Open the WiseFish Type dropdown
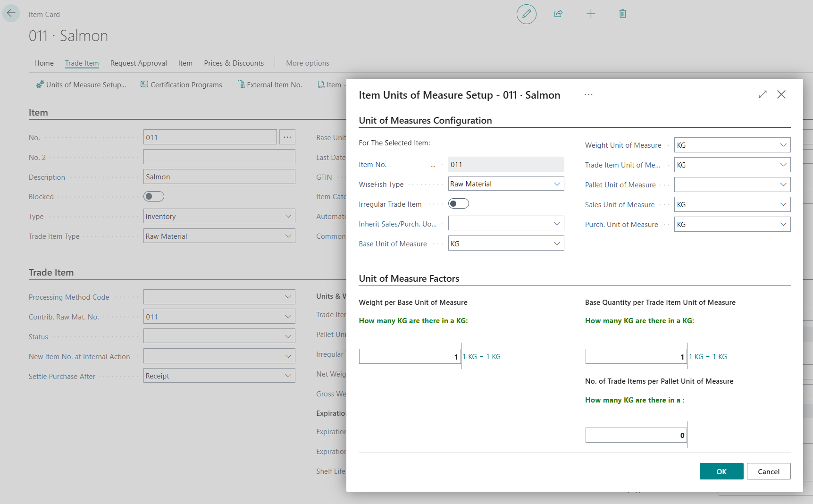The width and height of the screenshot is (813, 504). pos(506,184)
